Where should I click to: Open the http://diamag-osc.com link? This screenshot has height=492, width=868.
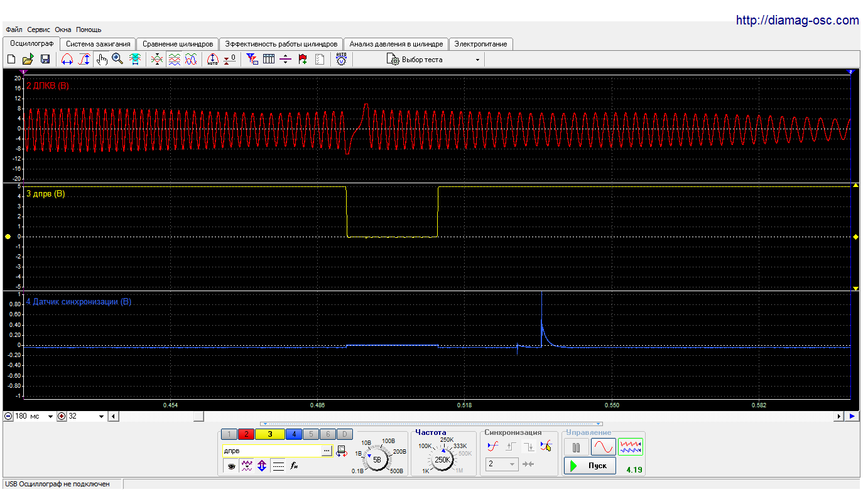(798, 21)
